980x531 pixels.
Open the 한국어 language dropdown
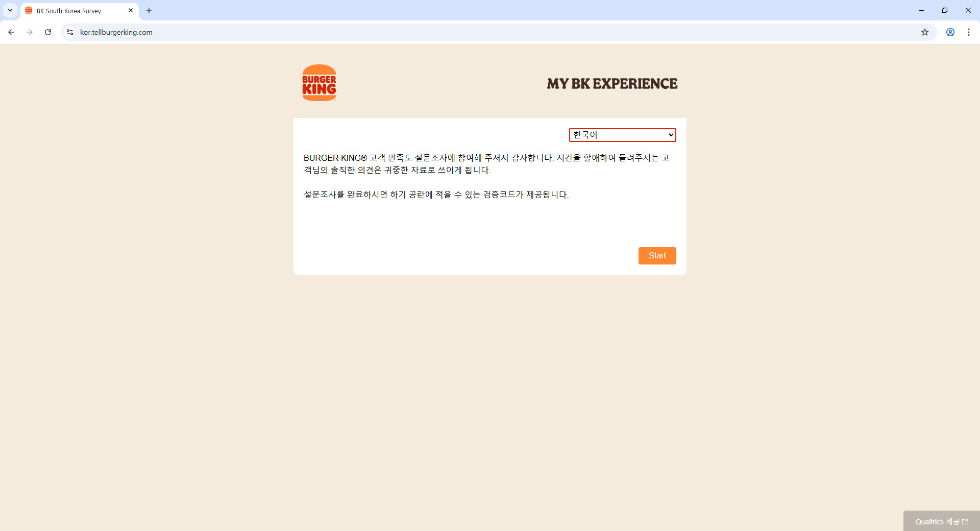pyautogui.click(x=622, y=135)
